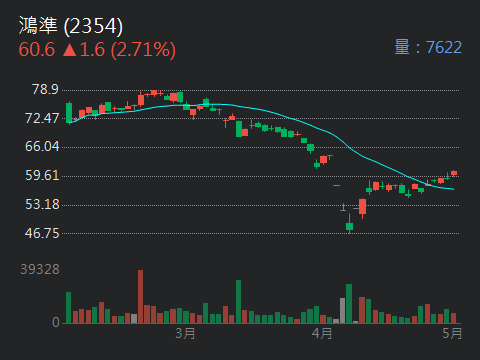Click the 66.04 price axis label
Image resolution: width=480 pixels, height=360 pixels.
coord(42,147)
